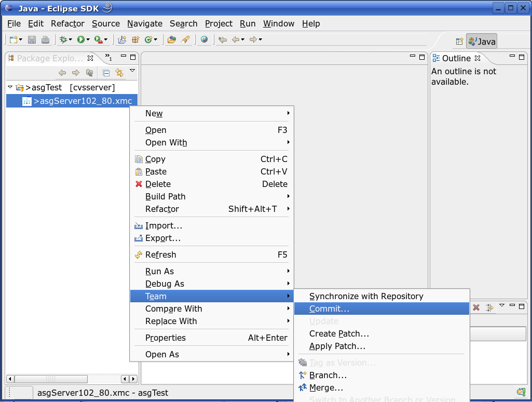
Task: Choose Merge... from Team submenu
Action: pos(381,388)
